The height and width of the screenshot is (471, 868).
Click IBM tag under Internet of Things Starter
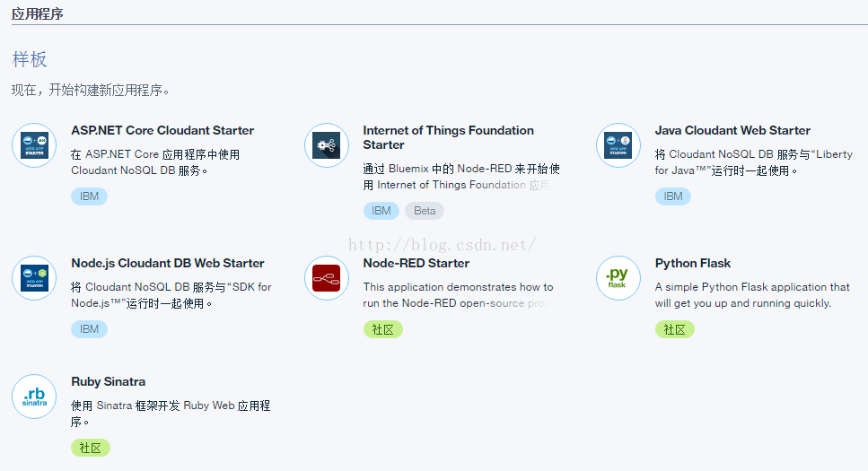pos(381,211)
